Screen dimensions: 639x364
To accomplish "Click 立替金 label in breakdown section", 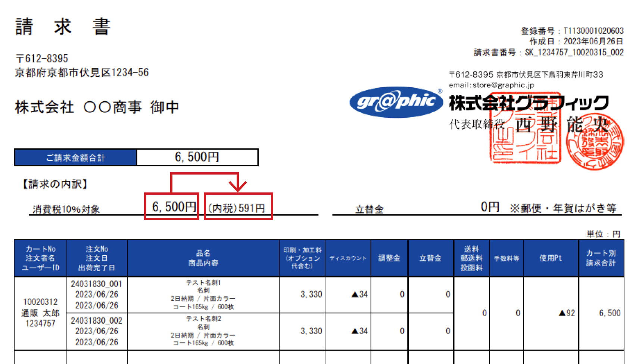I will coord(369,209).
